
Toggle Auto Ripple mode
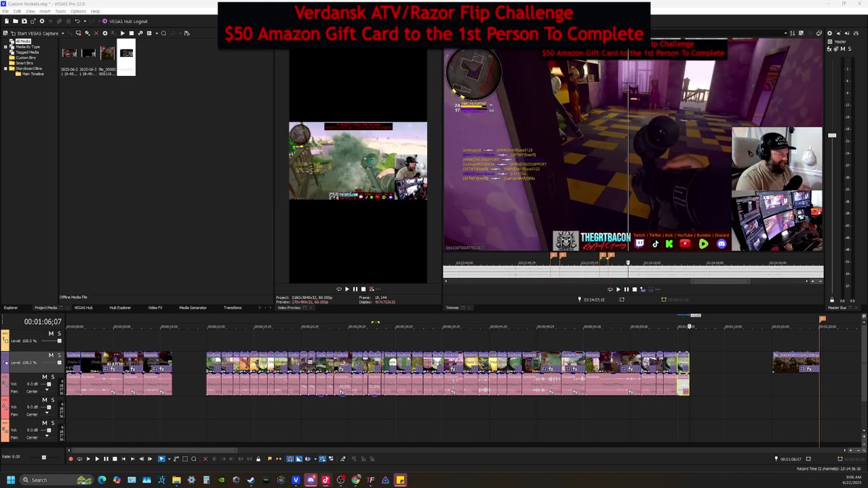(x=308, y=459)
